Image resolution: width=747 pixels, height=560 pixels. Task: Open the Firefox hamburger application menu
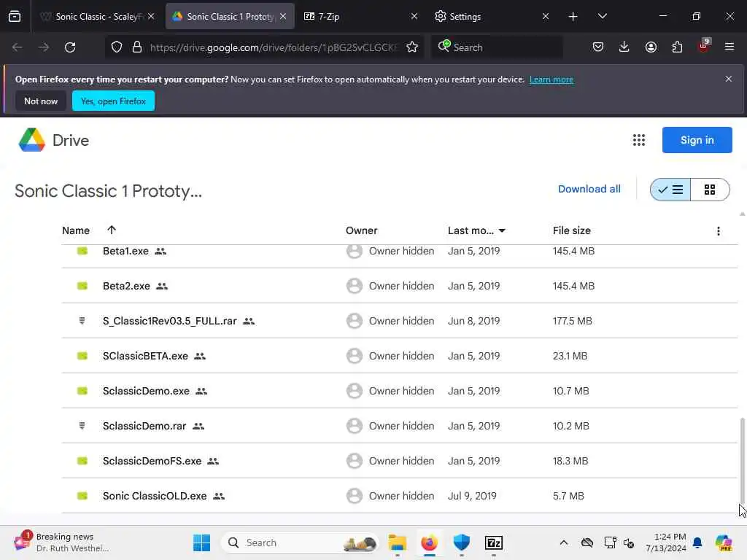click(x=729, y=47)
